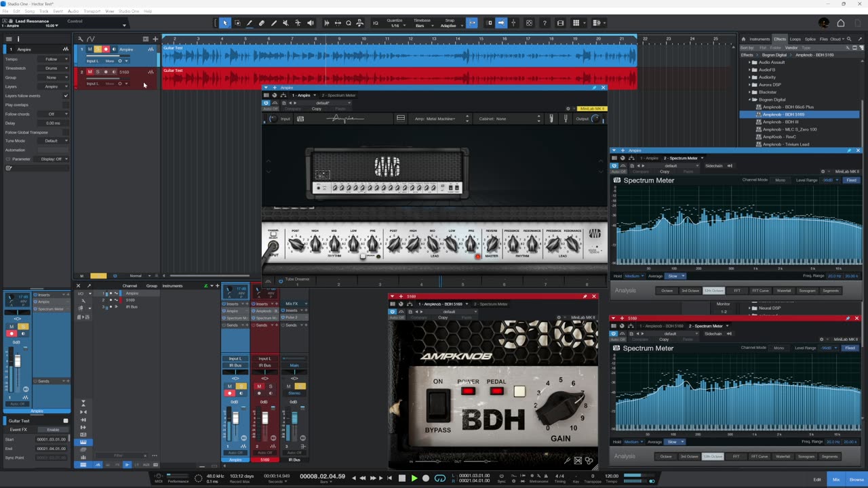Viewport: 868px width, 488px height.
Task: Activate the Bend tool
Action: [298, 23]
